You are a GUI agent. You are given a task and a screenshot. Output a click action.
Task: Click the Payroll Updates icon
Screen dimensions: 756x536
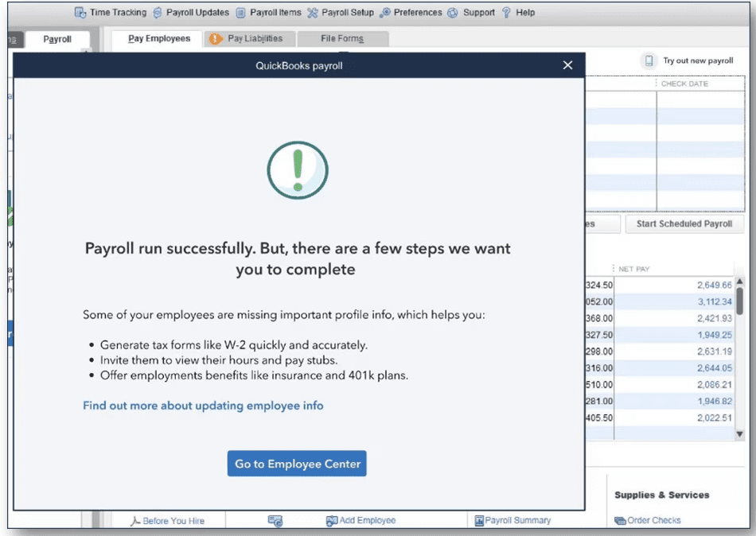click(158, 13)
